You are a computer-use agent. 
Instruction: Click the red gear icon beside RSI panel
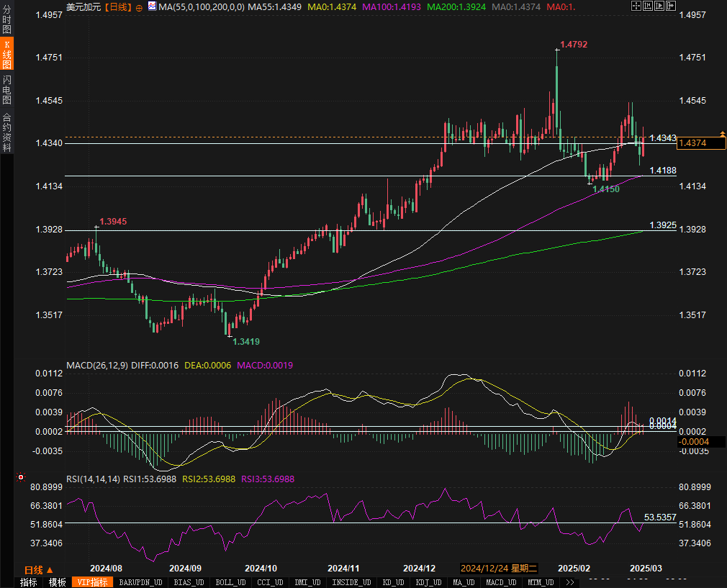pos(20,477)
